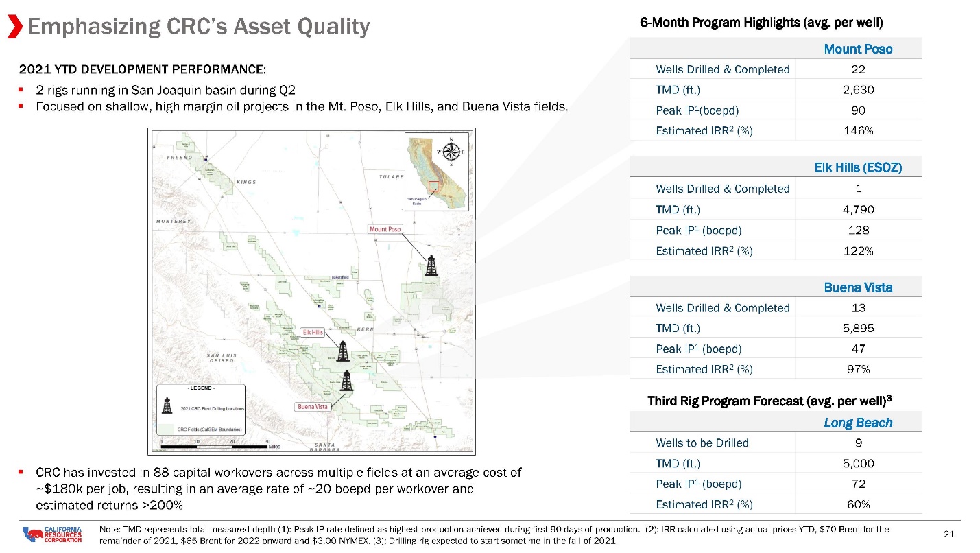Click the TULARE county label on the map
This screenshot has width=980, height=553.
coord(392,176)
